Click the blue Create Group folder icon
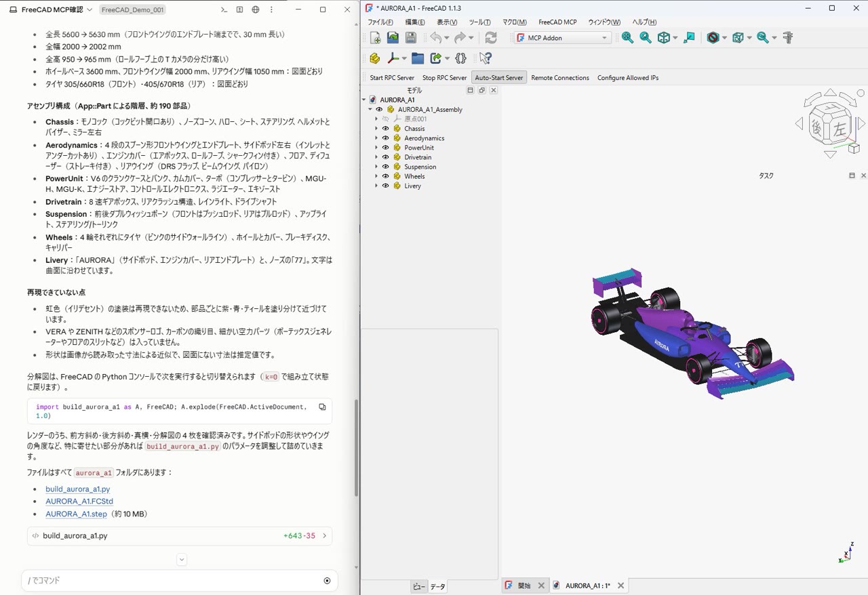The height and width of the screenshot is (595, 868). pos(418,58)
